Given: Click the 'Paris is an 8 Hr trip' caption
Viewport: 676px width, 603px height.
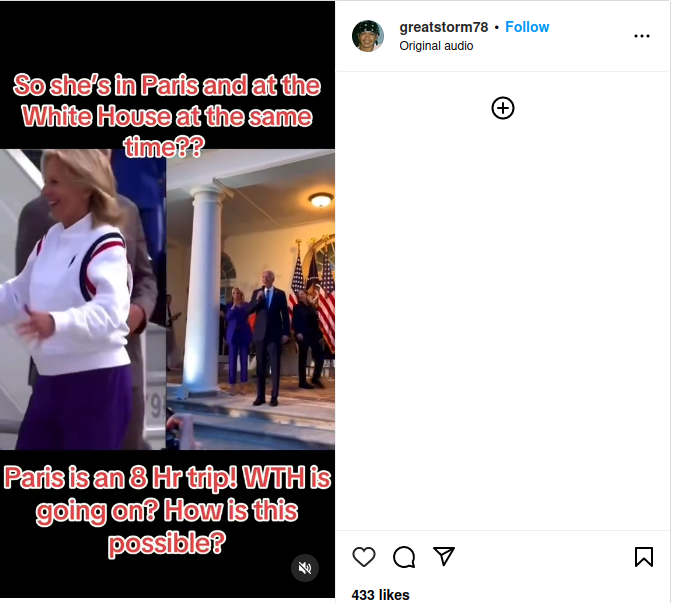Looking at the screenshot, I should pyautogui.click(x=167, y=510).
